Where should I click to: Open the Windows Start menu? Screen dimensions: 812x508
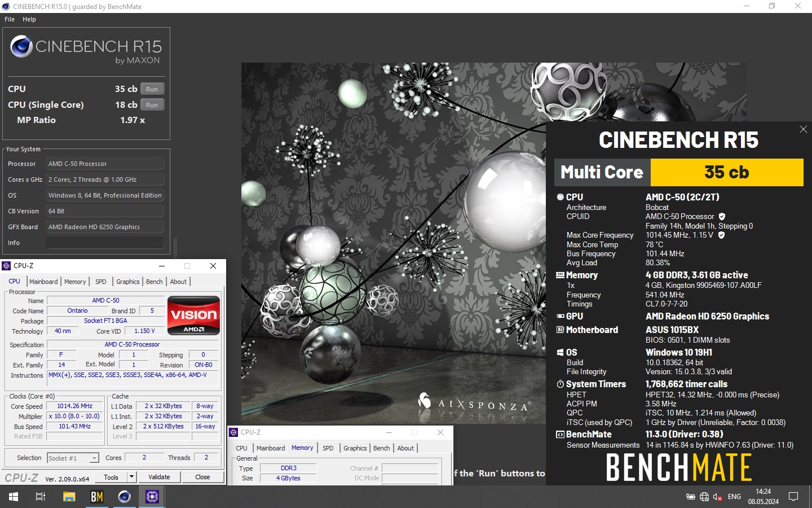tap(14, 497)
